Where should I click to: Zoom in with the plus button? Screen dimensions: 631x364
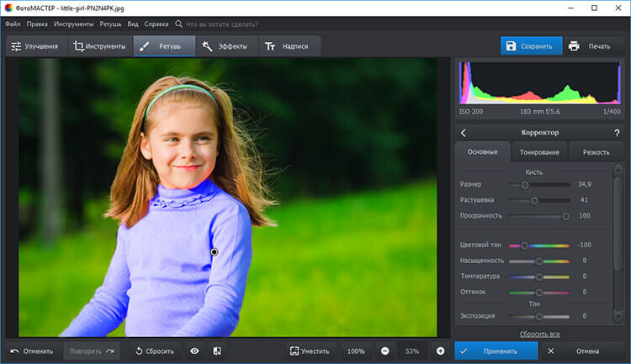[x=440, y=351]
